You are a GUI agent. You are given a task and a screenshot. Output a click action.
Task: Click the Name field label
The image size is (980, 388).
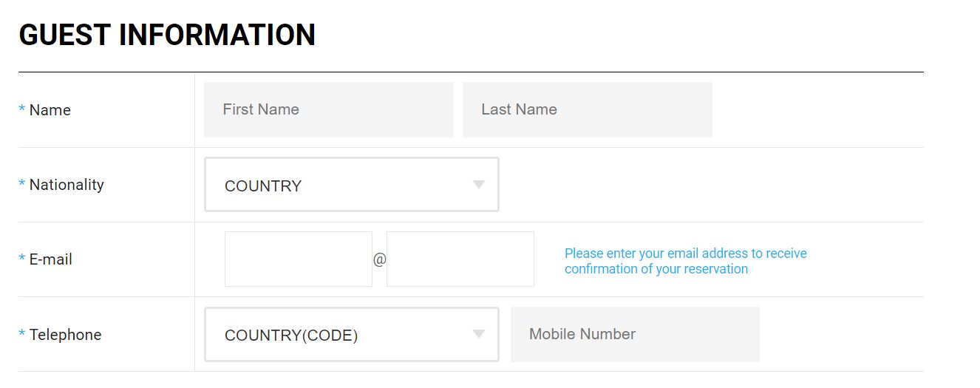coord(50,110)
